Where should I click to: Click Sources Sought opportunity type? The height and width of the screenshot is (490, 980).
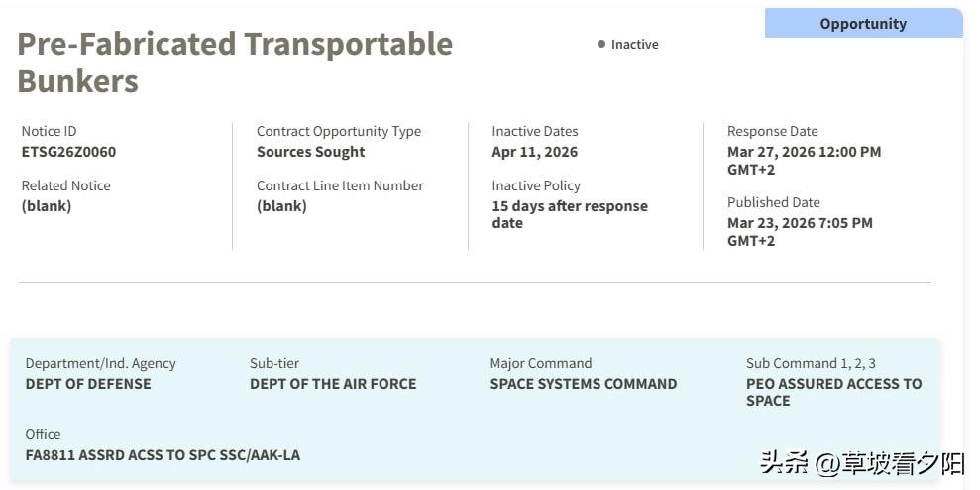(x=310, y=152)
